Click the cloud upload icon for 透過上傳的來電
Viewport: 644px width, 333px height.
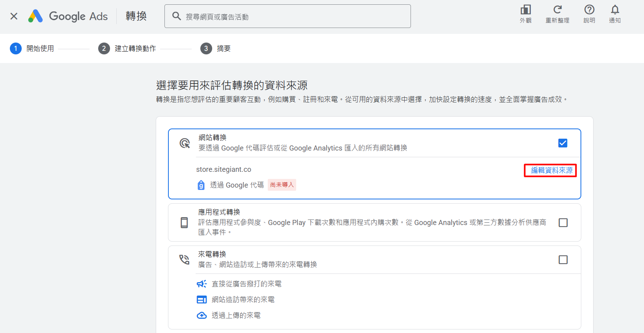202,315
